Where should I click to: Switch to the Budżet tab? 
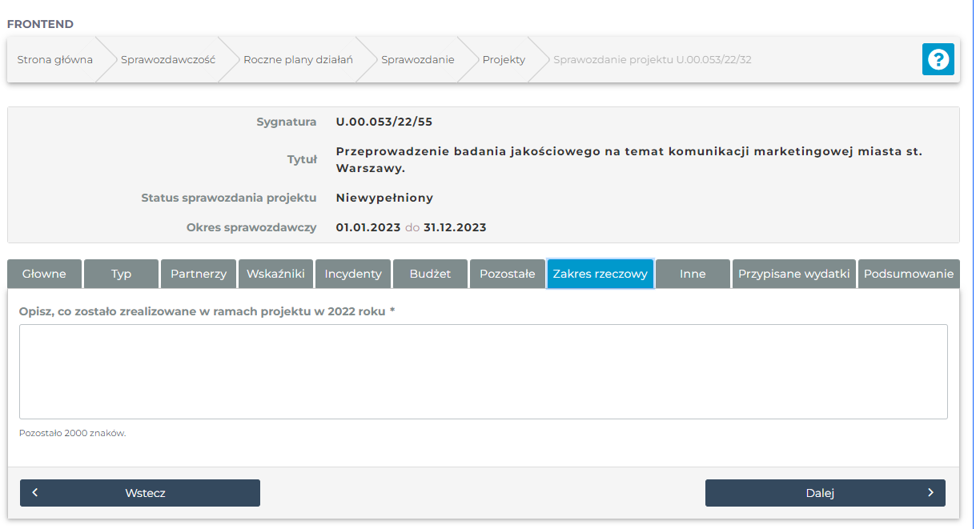pyautogui.click(x=430, y=274)
